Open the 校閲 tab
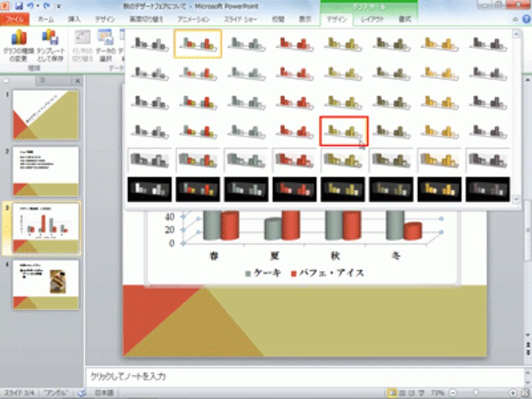Screen dimensions: 532x399 278,19
